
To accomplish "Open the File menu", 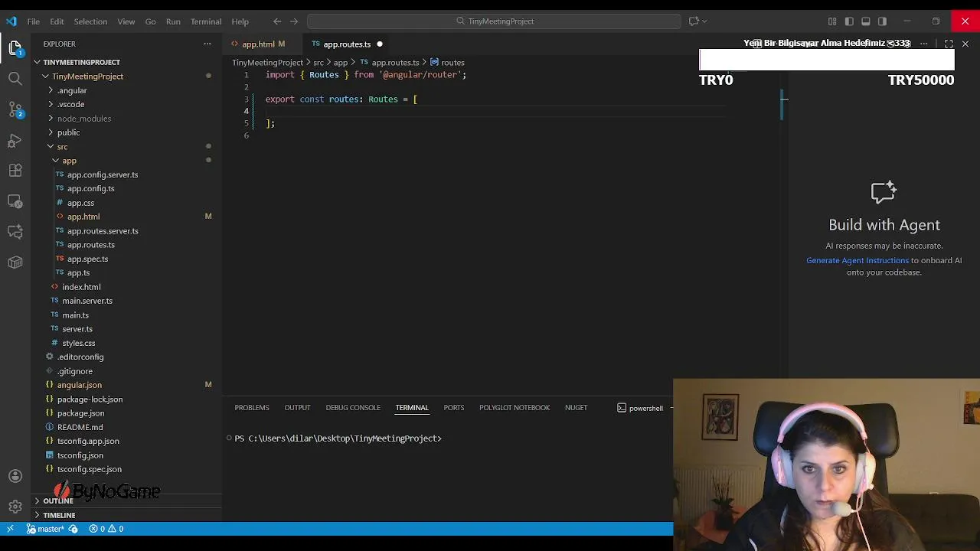I will tap(34, 21).
